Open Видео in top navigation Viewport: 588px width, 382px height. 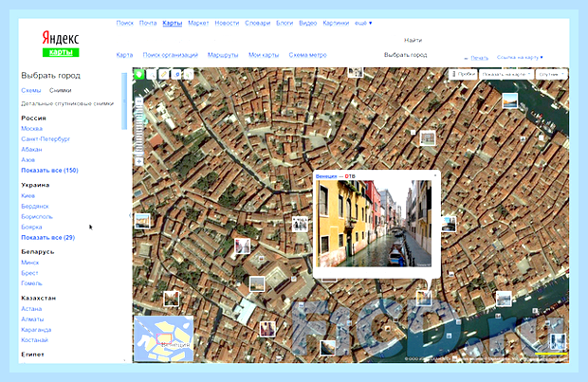308,23
